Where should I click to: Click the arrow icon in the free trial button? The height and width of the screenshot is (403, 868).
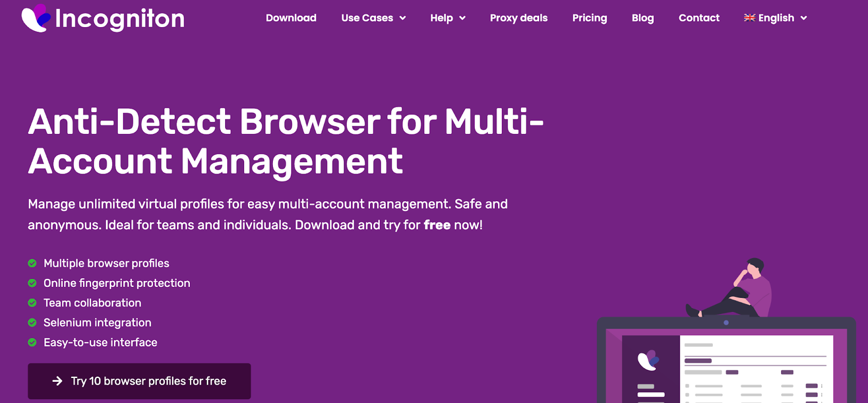[x=57, y=381]
